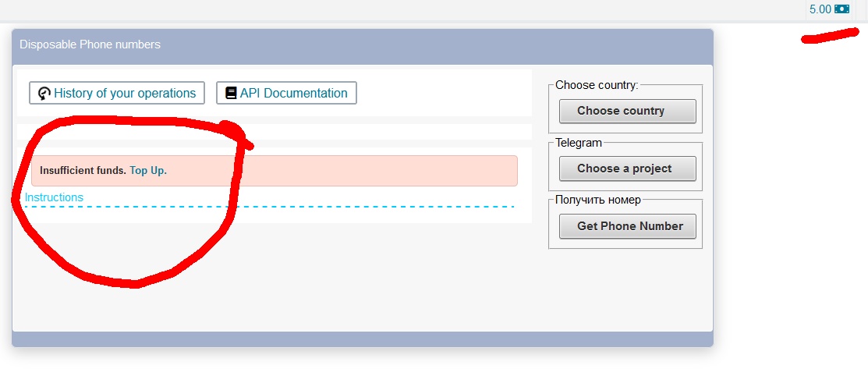Open the API Documentation page
The height and width of the screenshot is (369, 868).
pyautogui.click(x=286, y=93)
